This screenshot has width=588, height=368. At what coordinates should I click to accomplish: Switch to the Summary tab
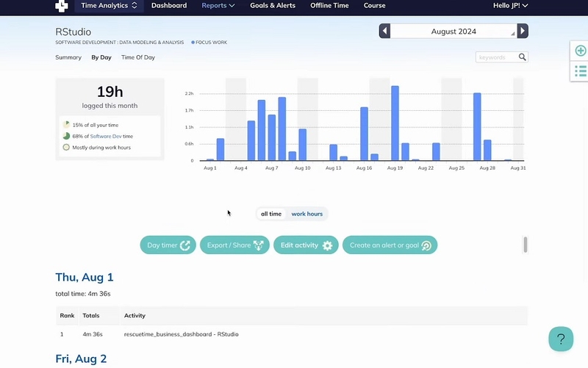pyautogui.click(x=68, y=57)
